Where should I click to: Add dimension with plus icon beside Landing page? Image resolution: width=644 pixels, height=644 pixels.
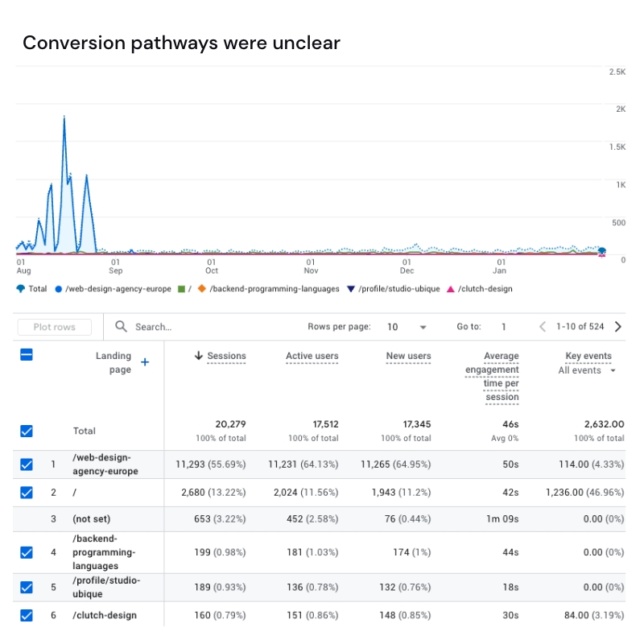click(x=145, y=363)
